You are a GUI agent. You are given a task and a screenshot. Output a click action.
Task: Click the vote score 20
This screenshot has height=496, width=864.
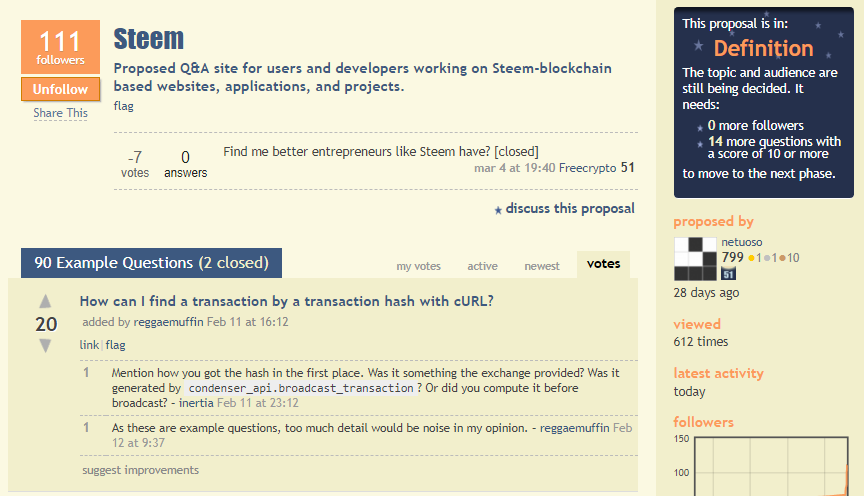point(46,324)
